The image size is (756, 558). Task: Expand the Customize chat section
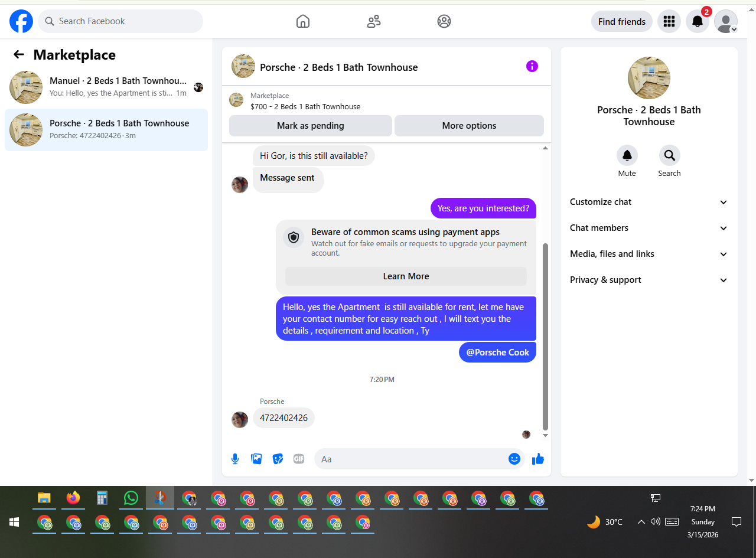click(x=649, y=202)
